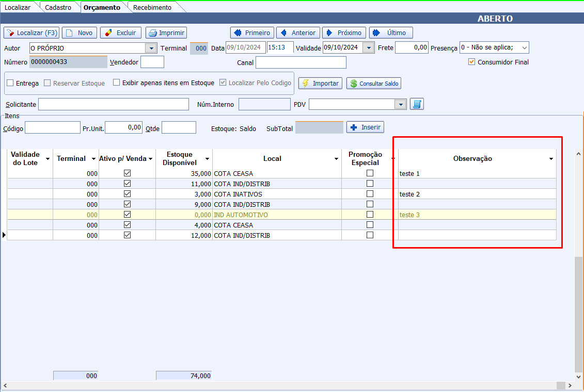The height and width of the screenshot is (392, 584).
Task: Click the blue notes icon beside PDV
Action: pos(416,104)
